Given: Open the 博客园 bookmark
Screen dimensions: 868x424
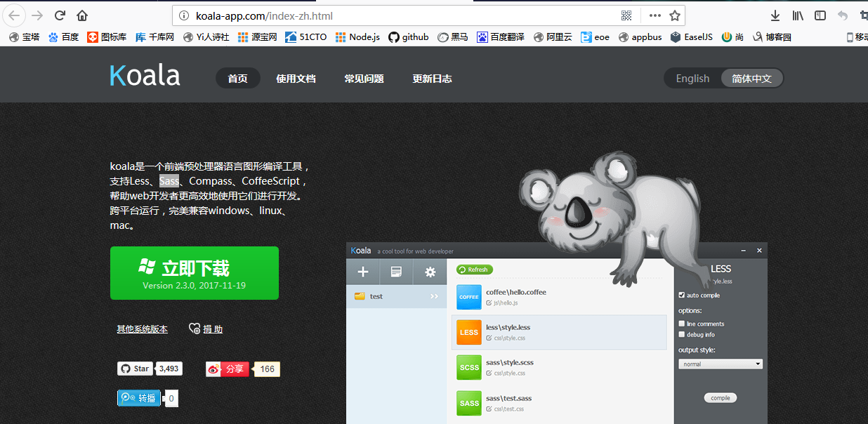Looking at the screenshot, I should click(772, 37).
